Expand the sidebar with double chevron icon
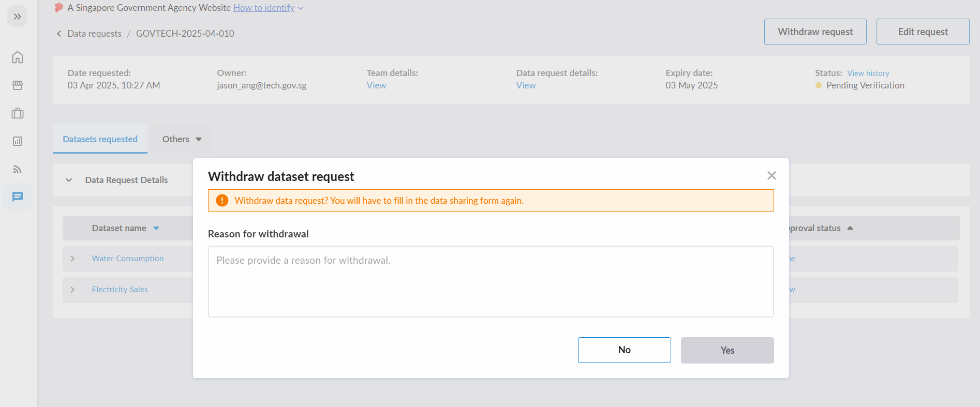 coord(18,17)
